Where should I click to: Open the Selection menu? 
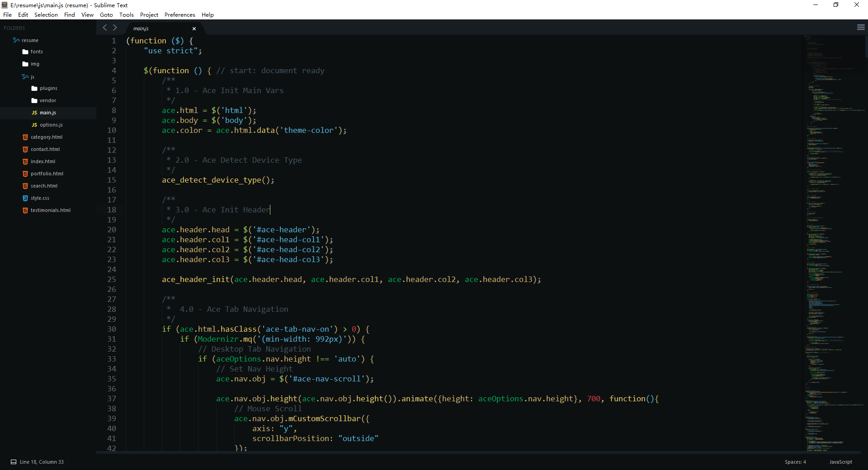coord(46,14)
